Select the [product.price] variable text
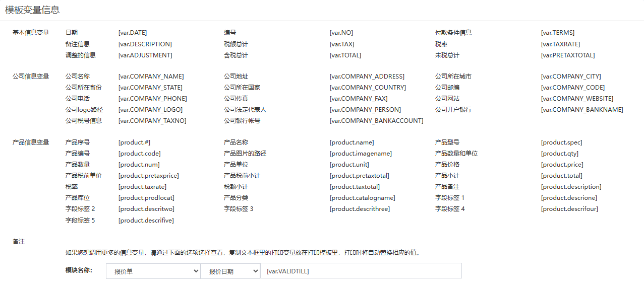Image resolution: width=644 pixels, height=289 pixels. click(562, 165)
